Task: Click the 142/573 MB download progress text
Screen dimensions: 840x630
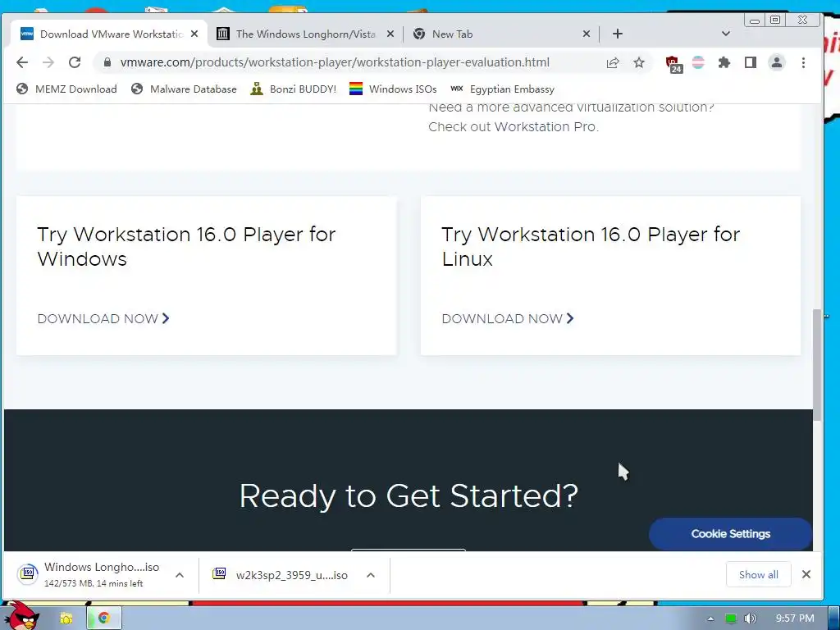Action: [x=94, y=583]
